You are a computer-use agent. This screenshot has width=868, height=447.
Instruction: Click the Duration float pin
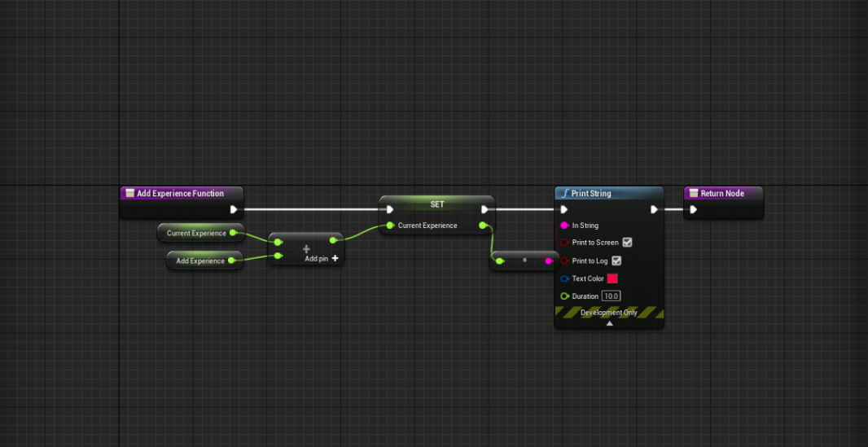coord(564,296)
